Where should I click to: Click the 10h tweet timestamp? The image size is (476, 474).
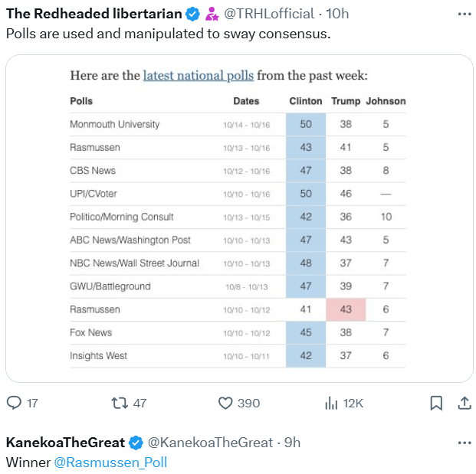[337, 14]
